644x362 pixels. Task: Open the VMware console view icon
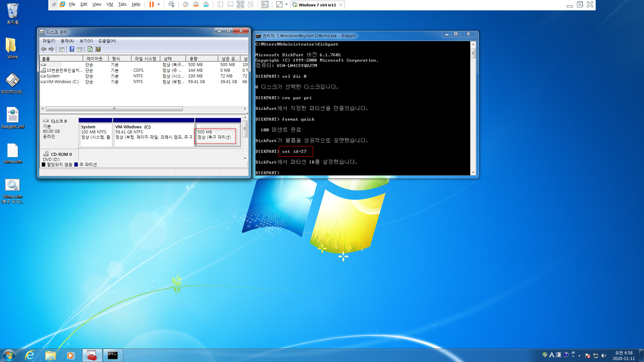[265, 5]
